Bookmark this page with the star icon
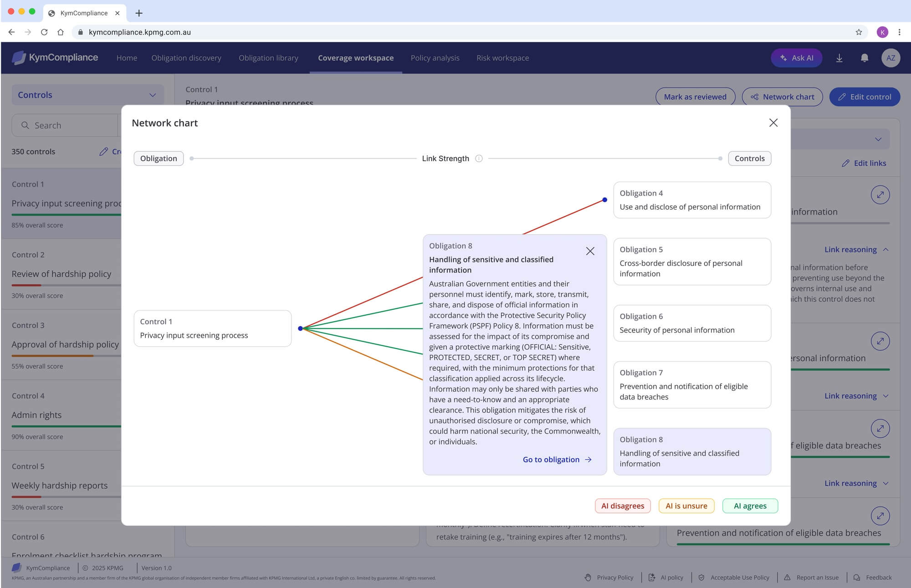This screenshot has width=911, height=588. tap(859, 32)
